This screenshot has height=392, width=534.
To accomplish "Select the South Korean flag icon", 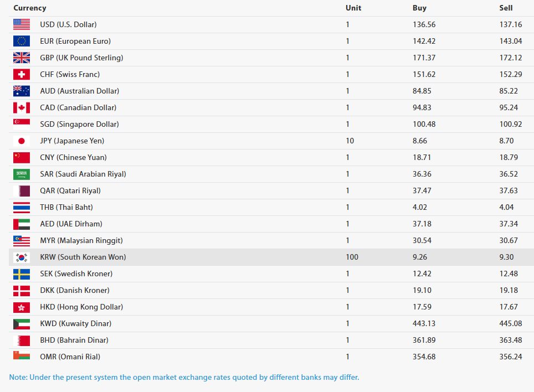I will 22,257.
